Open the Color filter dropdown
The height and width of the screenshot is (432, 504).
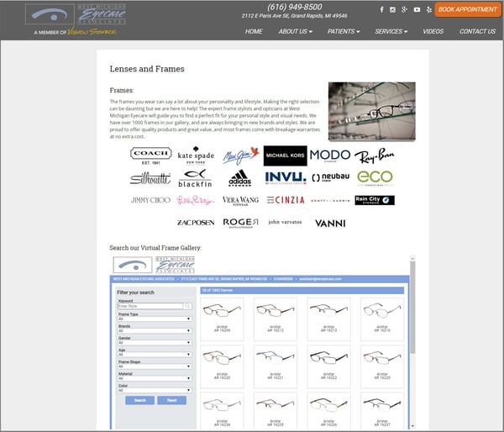click(155, 390)
